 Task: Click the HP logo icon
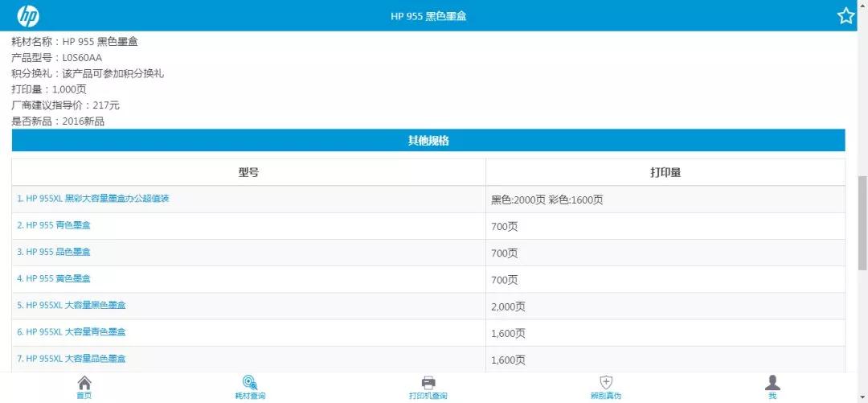pos(27,16)
